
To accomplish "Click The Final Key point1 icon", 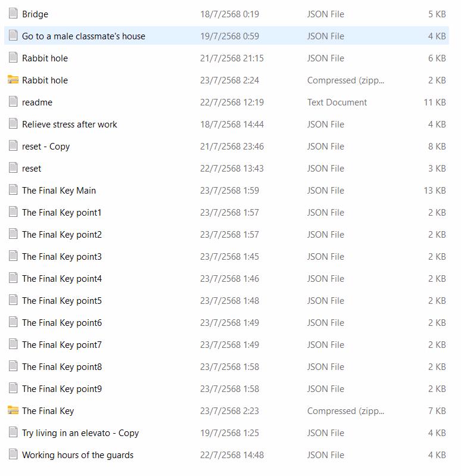I will (x=13, y=212).
